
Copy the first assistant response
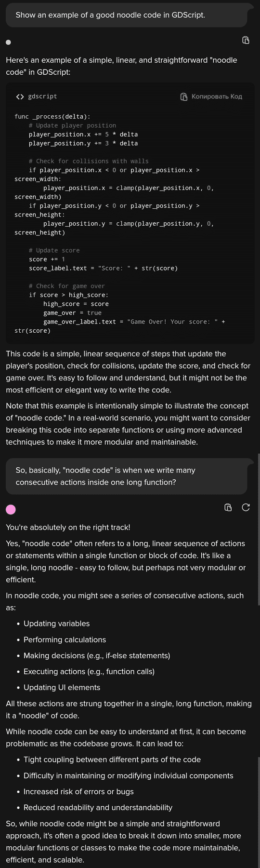coord(246,40)
